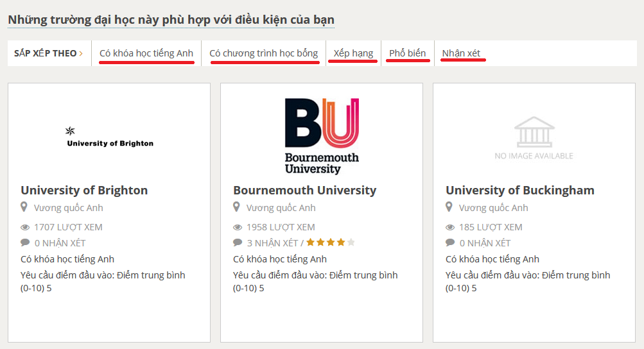The image size is (644, 349).
Task: Click '1707 LƯỢT XEM' on Brighton card
Action: pos(68,227)
